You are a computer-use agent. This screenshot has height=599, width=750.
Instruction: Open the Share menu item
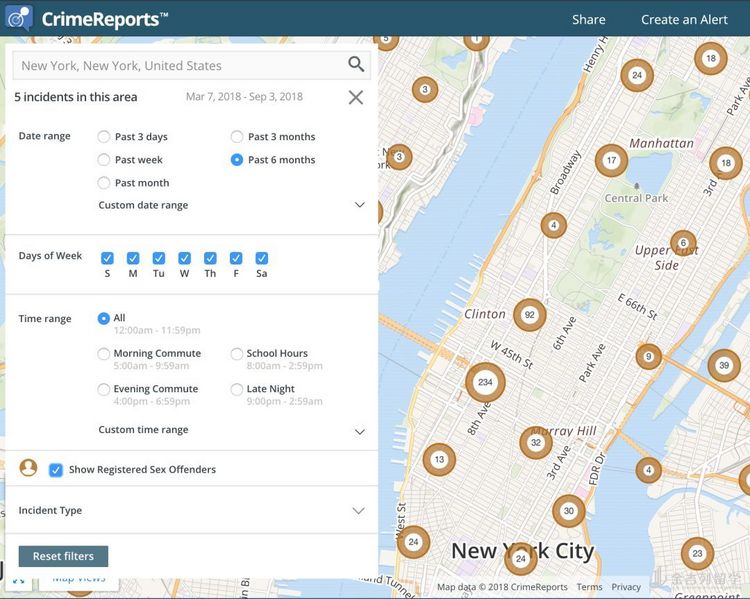(x=588, y=19)
